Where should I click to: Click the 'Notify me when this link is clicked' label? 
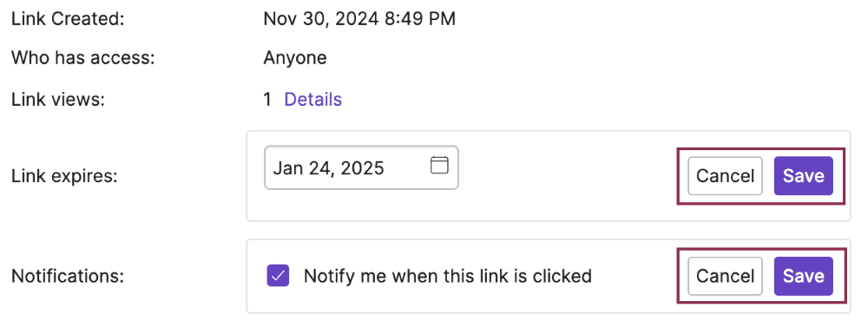[x=448, y=276]
